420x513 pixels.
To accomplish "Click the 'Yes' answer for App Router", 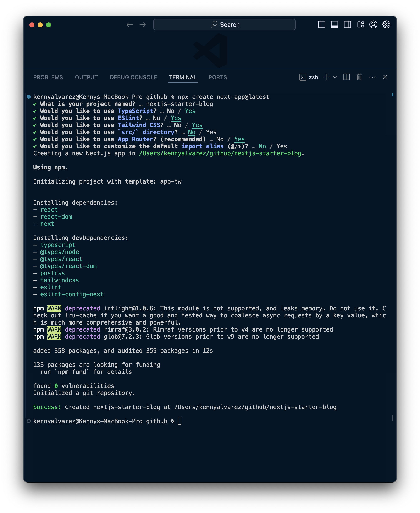I will (239, 139).
